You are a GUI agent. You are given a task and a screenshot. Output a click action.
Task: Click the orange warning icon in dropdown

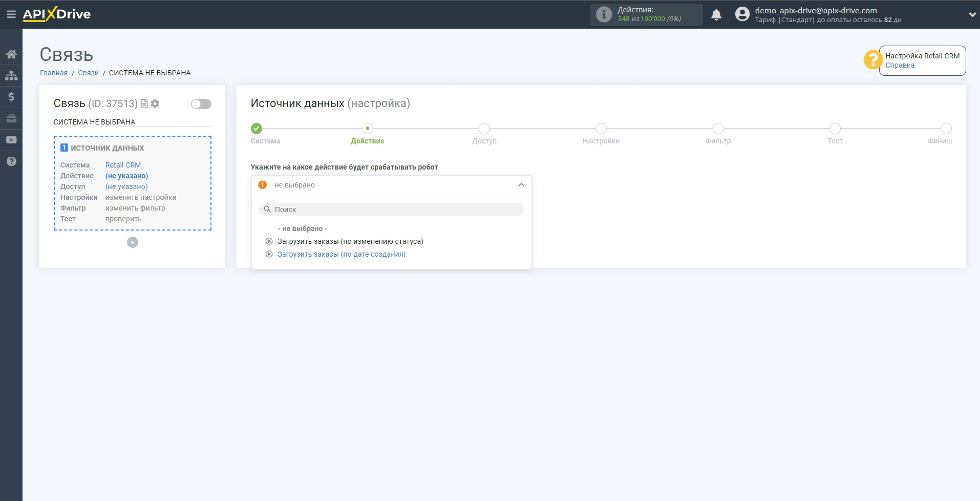click(263, 185)
